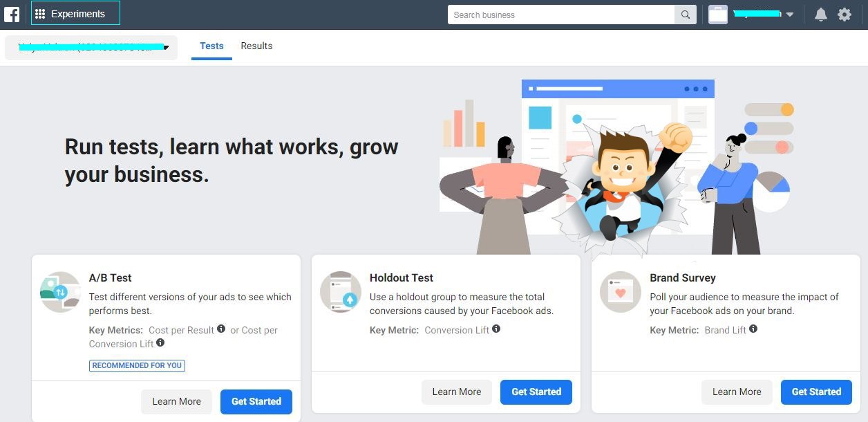Select the Tests tab
Screen dimensions: 868x422
click(211, 46)
